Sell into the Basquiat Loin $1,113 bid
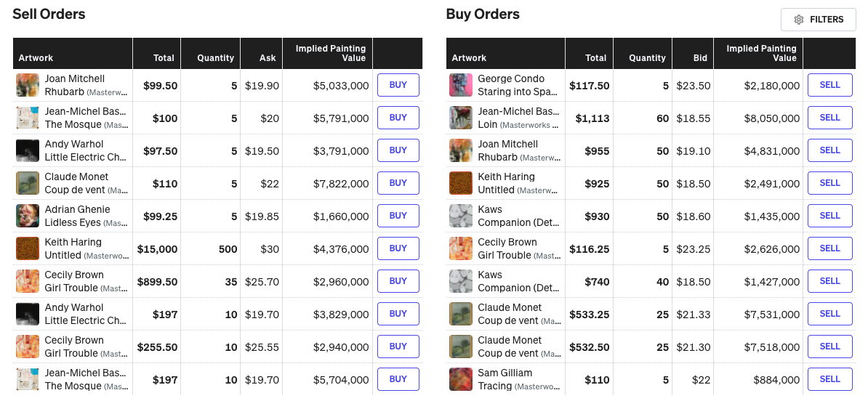The width and height of the screenshot is (868, 401). [x=829, y=118]
